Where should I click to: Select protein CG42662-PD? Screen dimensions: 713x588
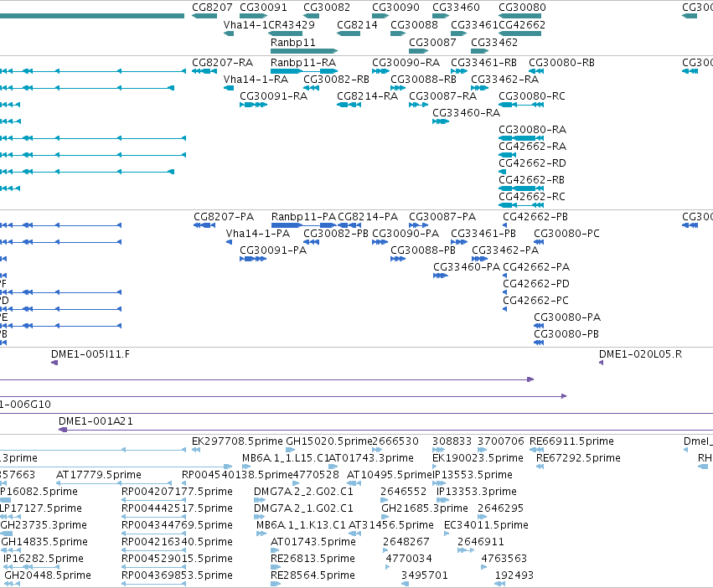(504, 292)
